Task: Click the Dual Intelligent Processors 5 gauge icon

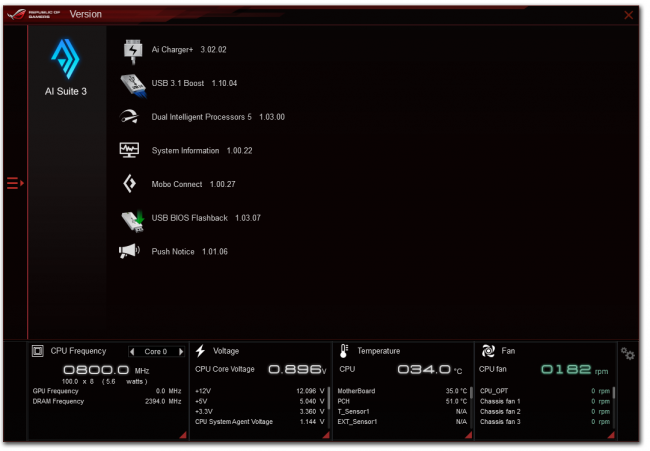Action: [129, 117]
